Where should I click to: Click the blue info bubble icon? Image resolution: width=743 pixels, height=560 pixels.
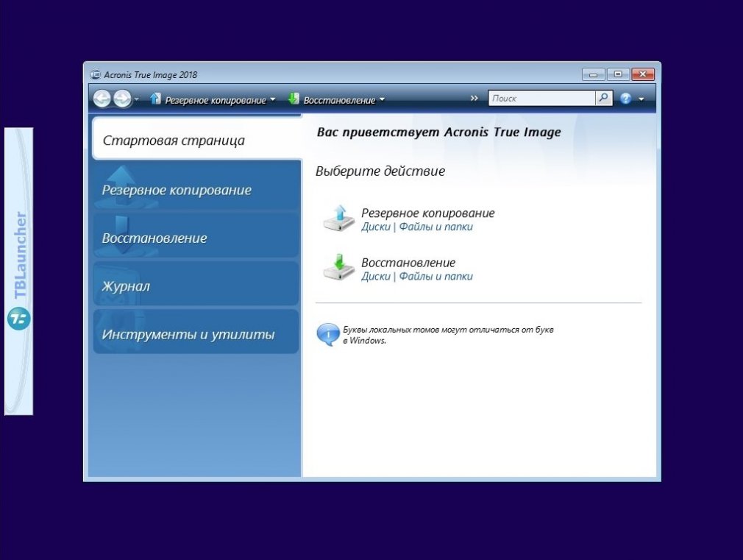(327, 335)
